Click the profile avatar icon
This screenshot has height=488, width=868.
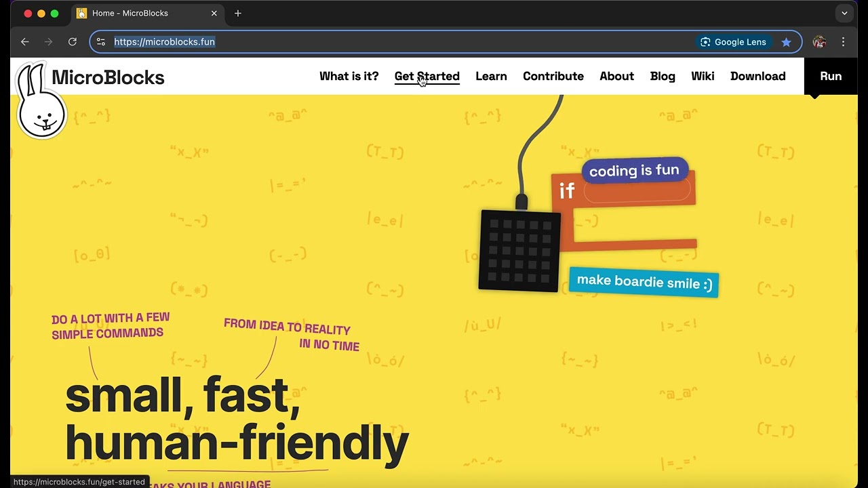[x=819, y=42]
